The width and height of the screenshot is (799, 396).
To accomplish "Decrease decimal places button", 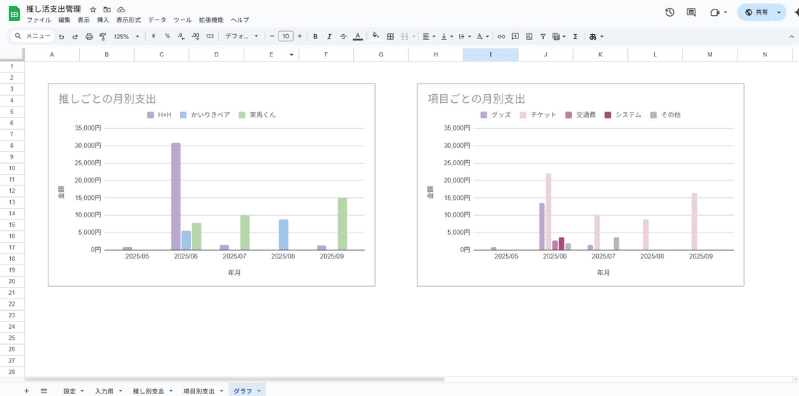I will coord(181,37).
